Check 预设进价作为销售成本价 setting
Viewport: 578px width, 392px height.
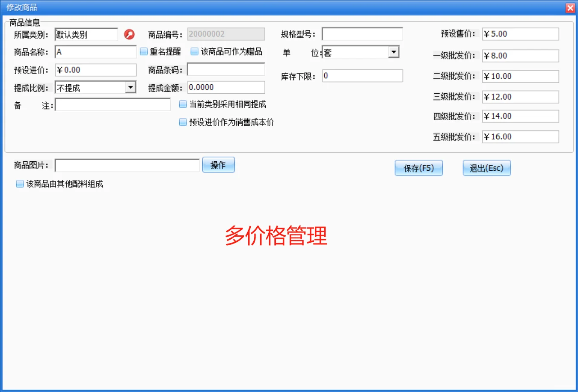pyautogui.click(x=183, y=122)
